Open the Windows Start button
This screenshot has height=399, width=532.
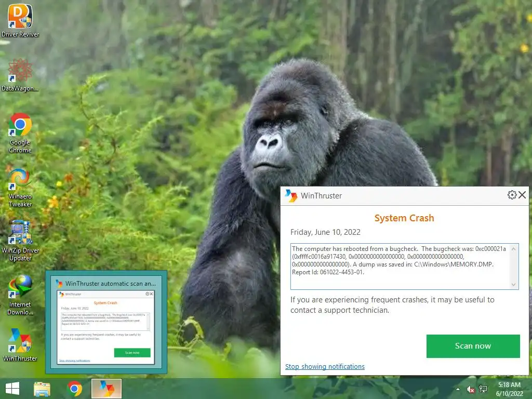point(12,389)
